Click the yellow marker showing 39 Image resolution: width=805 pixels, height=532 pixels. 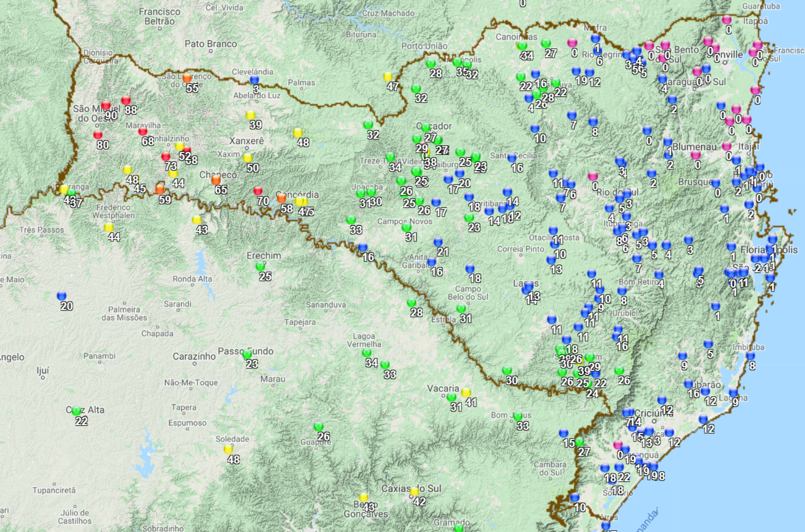pyautogui.click(x=250, y=116)
